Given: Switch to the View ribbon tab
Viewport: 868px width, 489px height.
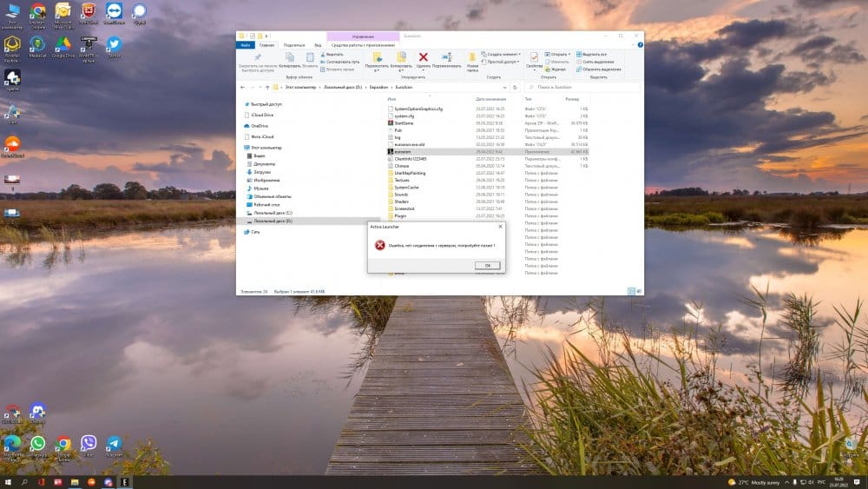Looking at the screenshot, I should click(318, 44).
